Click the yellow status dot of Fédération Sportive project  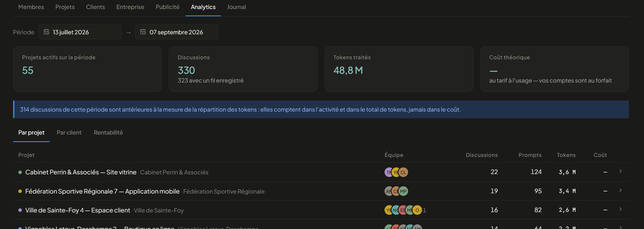click(20, 191)
